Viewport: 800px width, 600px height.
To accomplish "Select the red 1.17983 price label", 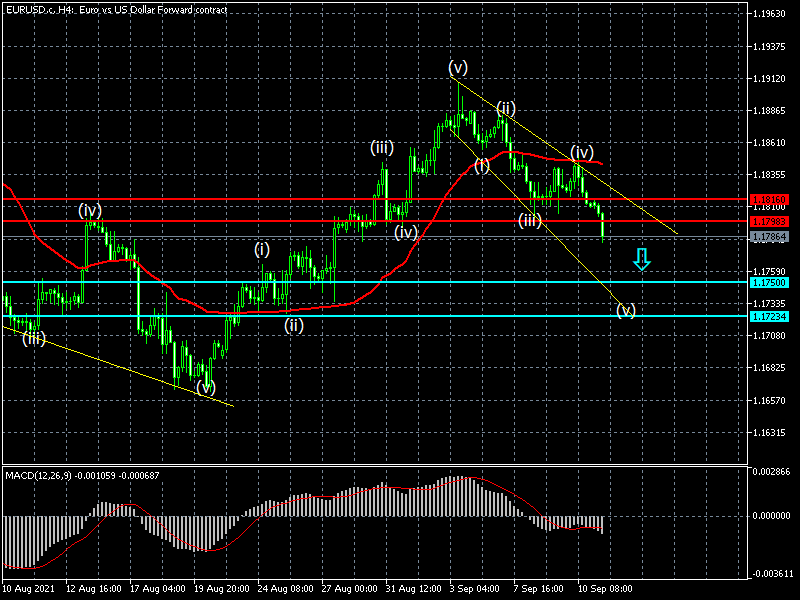I will tap(771, 221).
